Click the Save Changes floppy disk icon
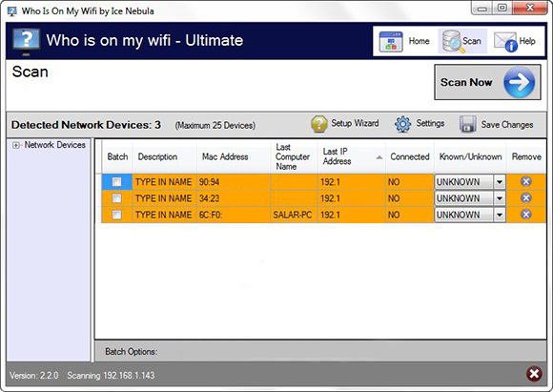 (x=467, y=124)
